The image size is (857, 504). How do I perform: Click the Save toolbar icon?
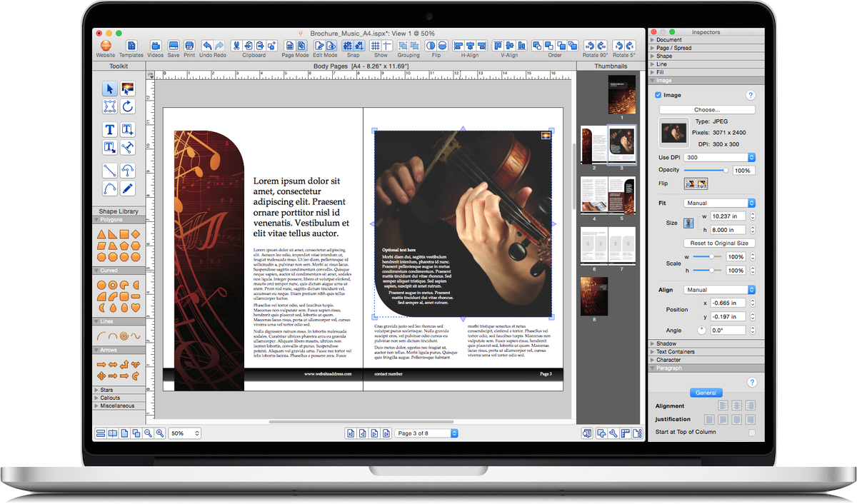[x=174, y=46]
